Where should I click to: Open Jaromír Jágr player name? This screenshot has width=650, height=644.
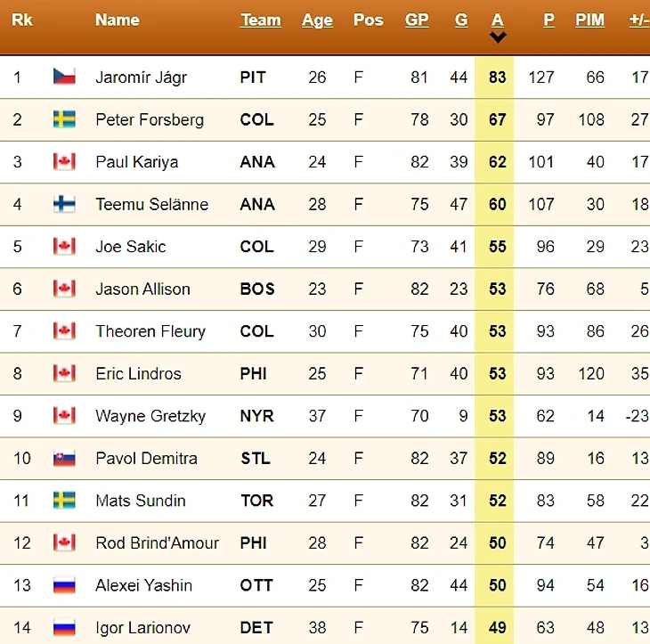pos(141,77)
